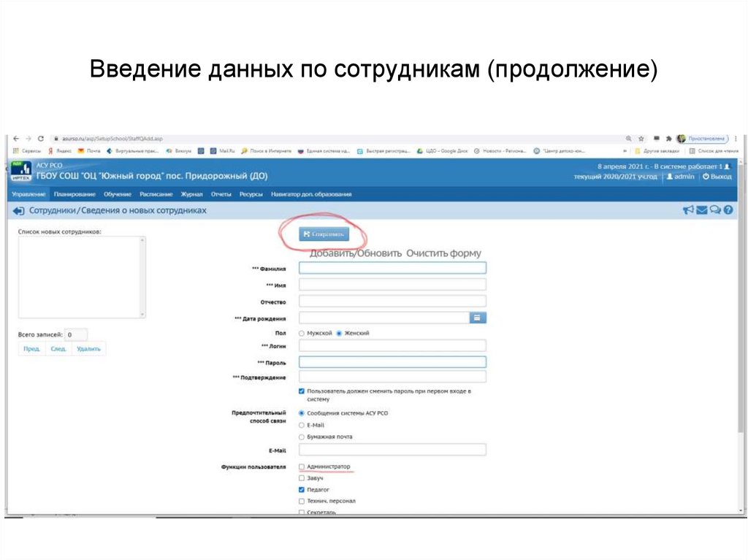Click the Фамилия input field

[393, 267]
